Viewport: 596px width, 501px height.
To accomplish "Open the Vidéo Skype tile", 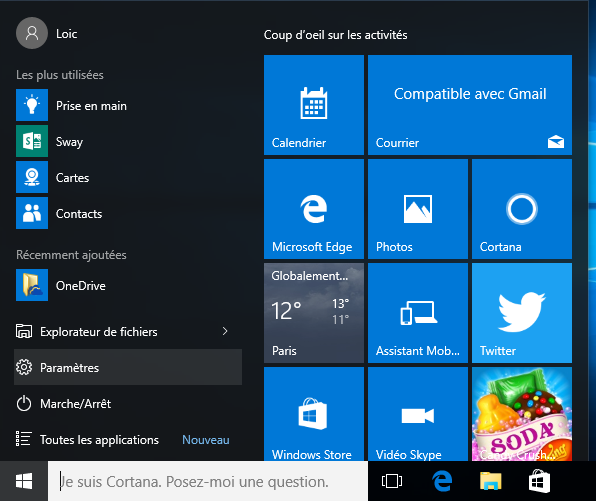I will (418, 414).
